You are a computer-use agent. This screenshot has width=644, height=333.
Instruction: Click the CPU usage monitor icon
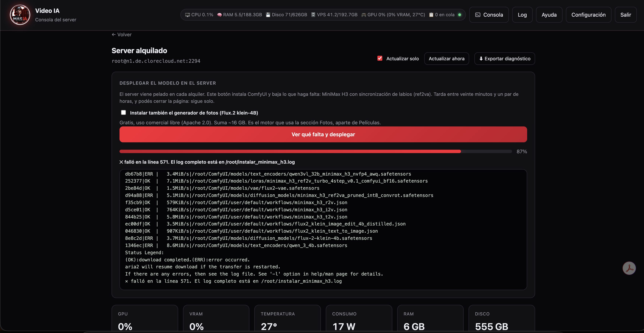click(x=187, y=15)
